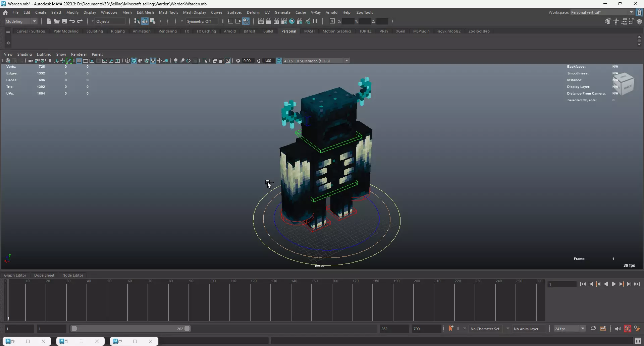Open the Mesh Tools menu
This screenshot has height=346, width=644.
click(168, 12)
